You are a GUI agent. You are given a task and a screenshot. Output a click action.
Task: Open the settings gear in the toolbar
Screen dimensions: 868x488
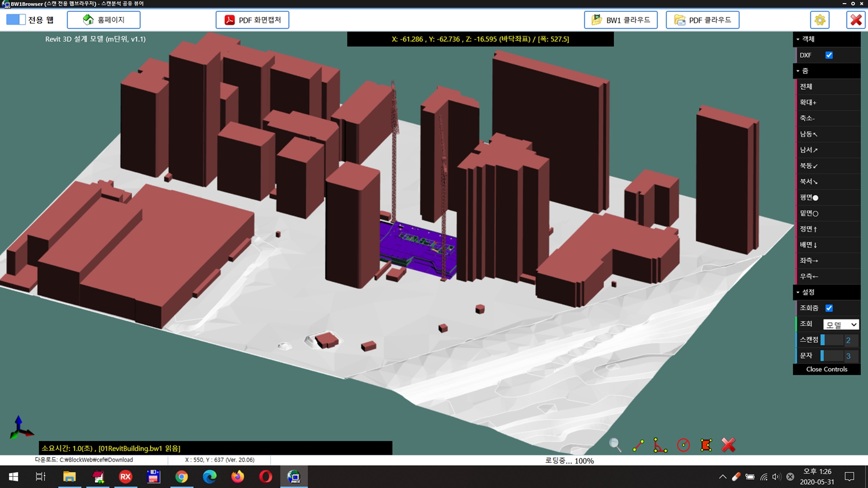820,19
